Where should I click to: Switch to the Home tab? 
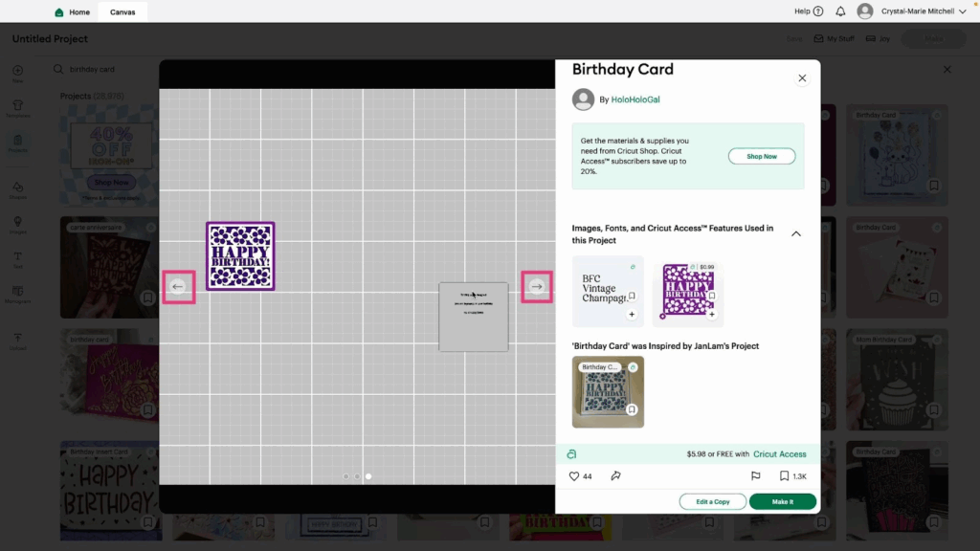point(73,11)
